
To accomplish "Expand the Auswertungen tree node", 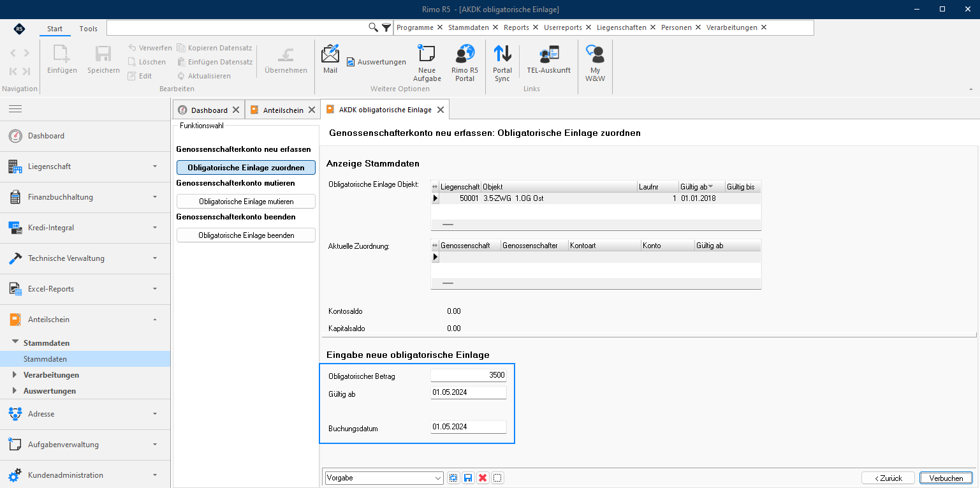I will tap(15, 390).
